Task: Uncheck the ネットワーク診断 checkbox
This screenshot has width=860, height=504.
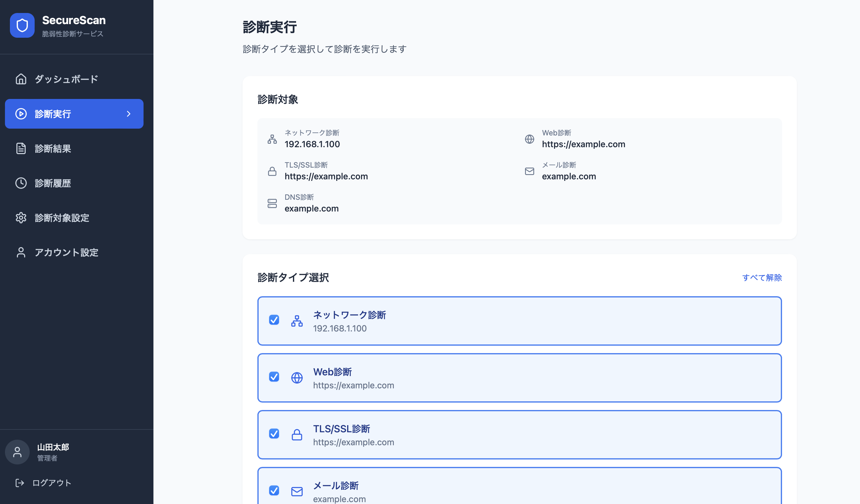Action: tap(274, 320)
